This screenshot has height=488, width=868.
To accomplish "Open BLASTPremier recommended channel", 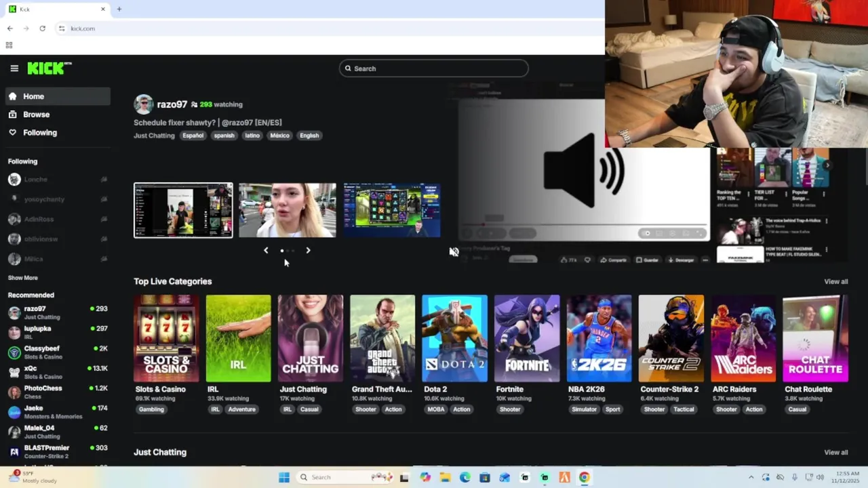I will pos(58,451).
